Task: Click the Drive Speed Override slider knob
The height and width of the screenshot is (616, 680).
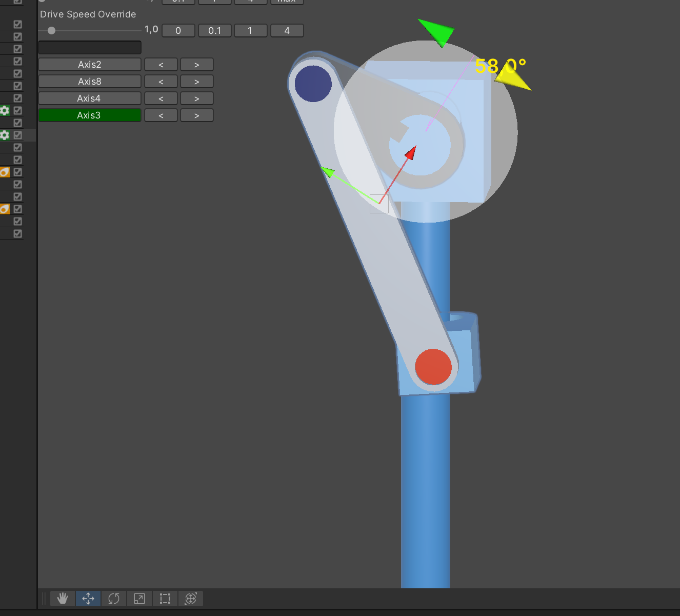Action: tap(51, 31)
